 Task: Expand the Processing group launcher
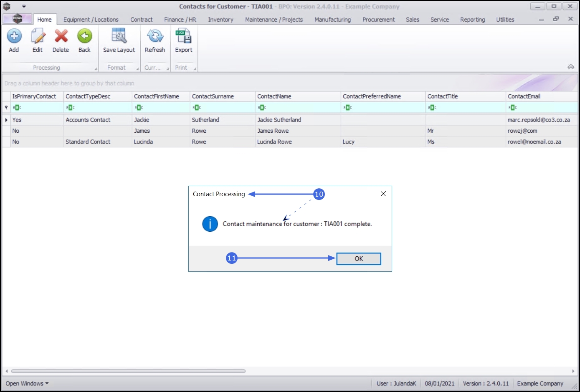(95, 69)
